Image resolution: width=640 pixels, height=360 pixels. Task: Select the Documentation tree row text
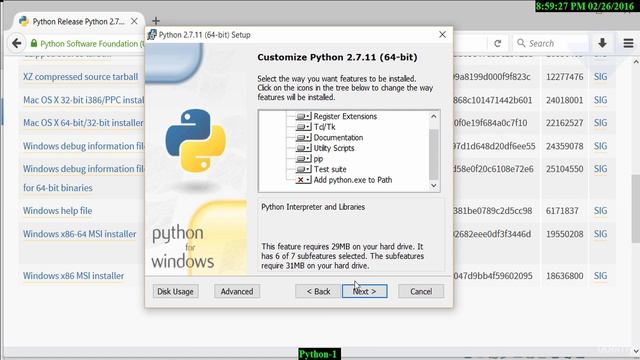(338, 138)
